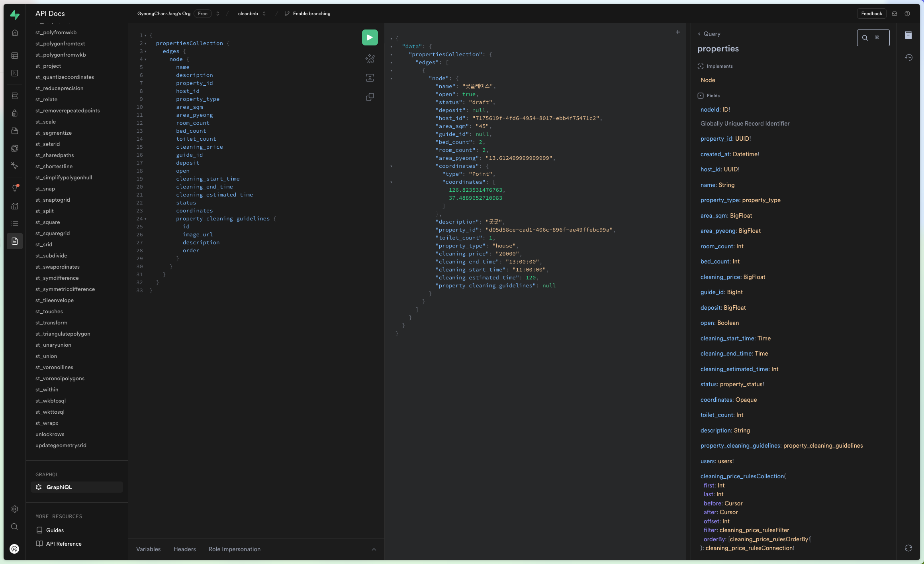Open the organization switcher dropdown
This screenshot has width=924, height=564.
218,13
